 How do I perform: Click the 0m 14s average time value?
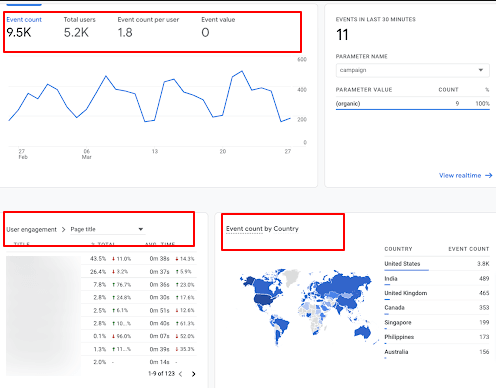click(x=159, y=362)
